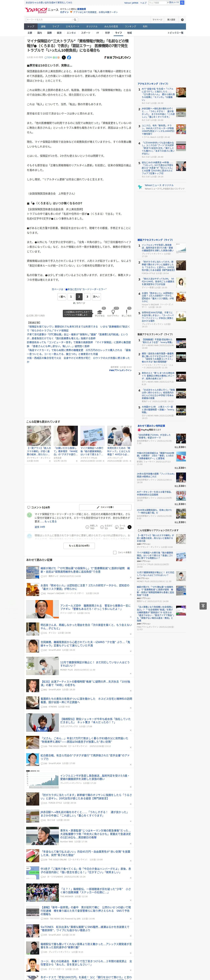The image size is (210, 980).
Task: Click the blue web search button
Action: tap(182, 3)
